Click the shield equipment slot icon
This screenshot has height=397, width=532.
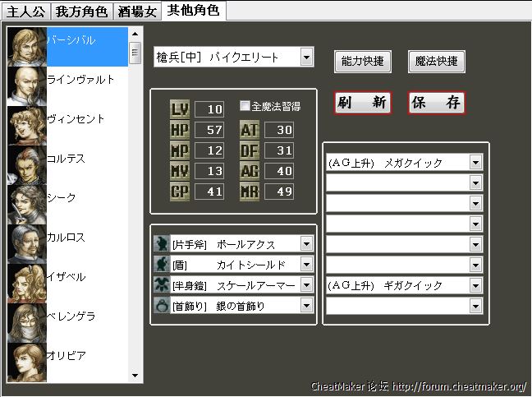(161, 264)
